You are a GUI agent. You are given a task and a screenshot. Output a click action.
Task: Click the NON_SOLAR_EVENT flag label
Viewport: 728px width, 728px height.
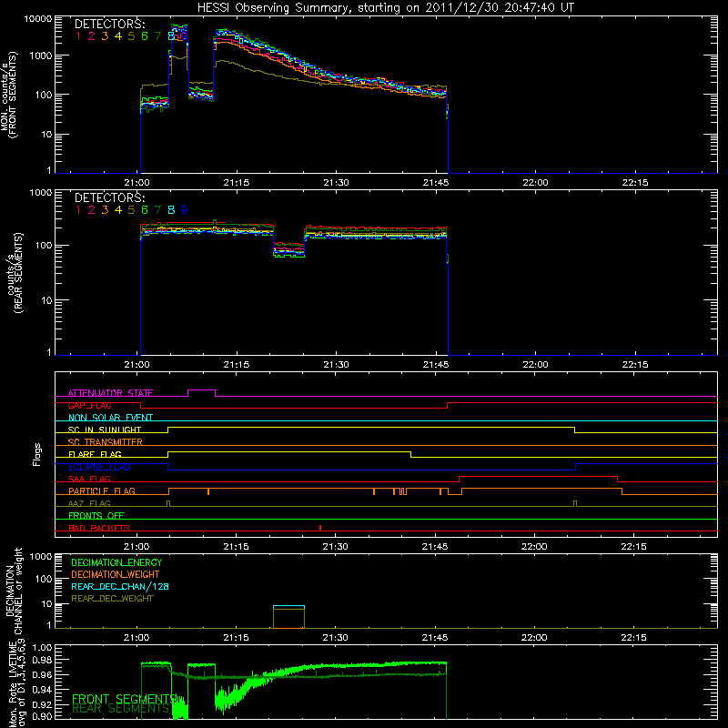pyautogui.click(x=110, y=418)
